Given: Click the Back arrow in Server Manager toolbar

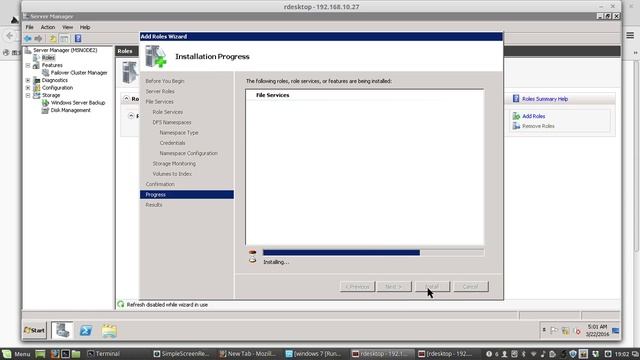Looking at the screenshot, I should 28,39.
